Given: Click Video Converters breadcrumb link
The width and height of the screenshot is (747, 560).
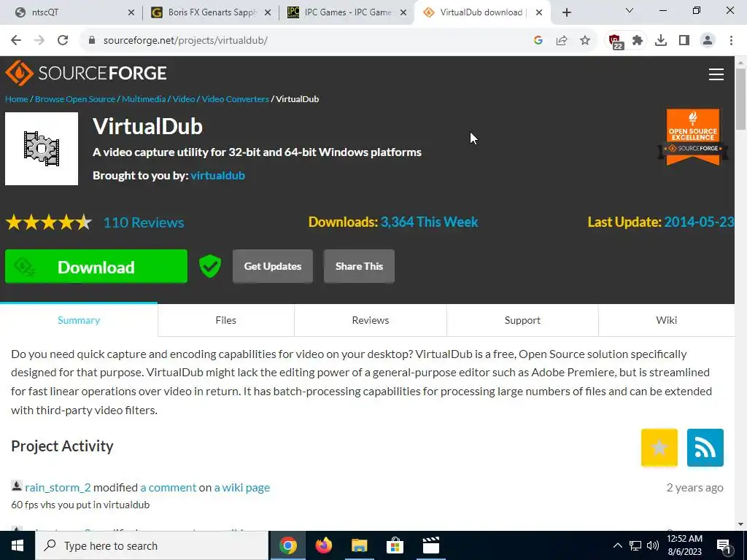Looking at the screenshot, I should [236, 99].
